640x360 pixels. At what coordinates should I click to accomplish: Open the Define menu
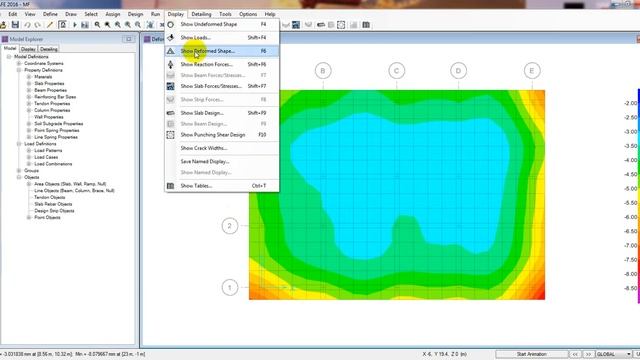tap(50, 14)
